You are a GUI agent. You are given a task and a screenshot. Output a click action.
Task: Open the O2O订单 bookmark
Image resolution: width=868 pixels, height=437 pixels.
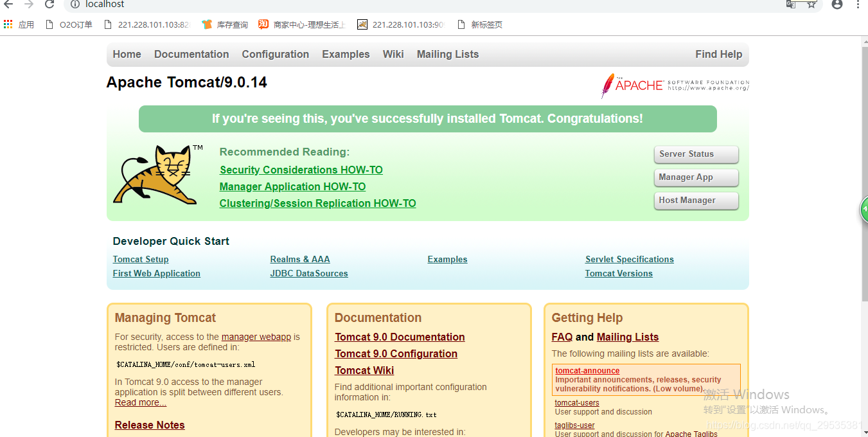point(69,24)
